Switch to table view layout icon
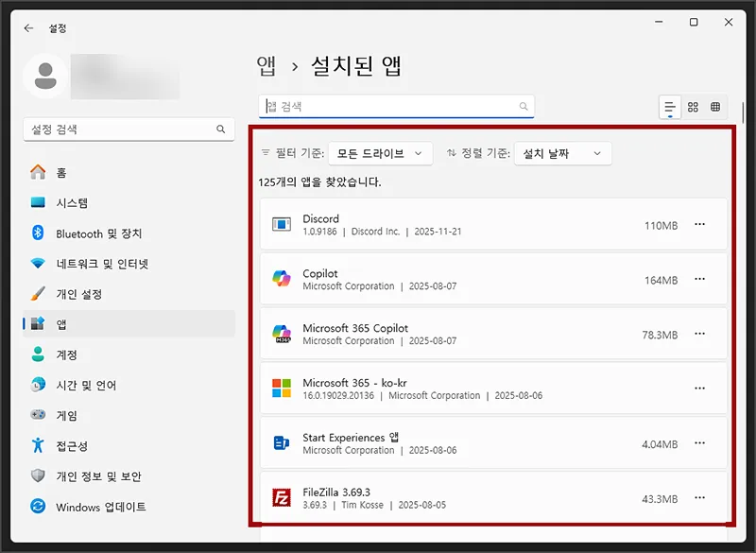 pyautogui.click(x=715, y=107)
